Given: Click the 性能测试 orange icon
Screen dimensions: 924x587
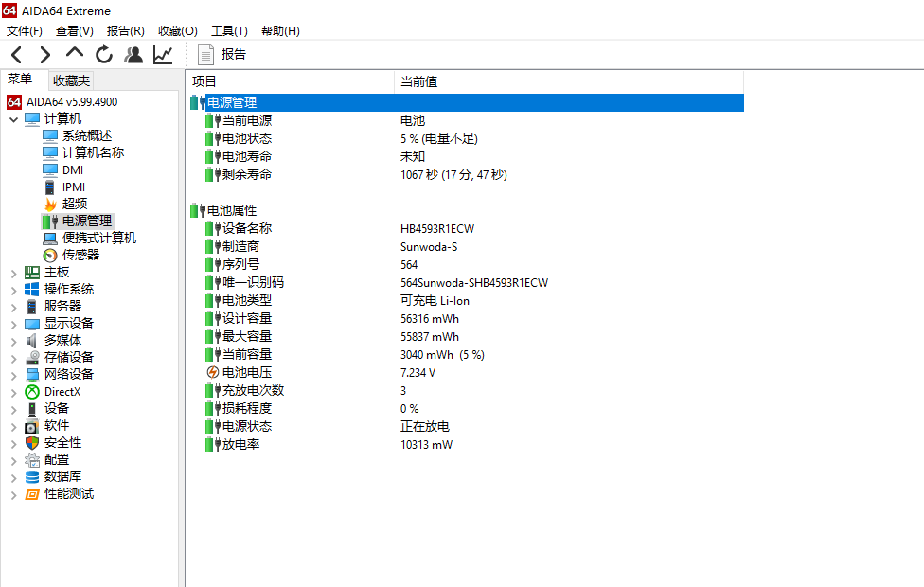Looking at the screenshot, I should tap(32, 494).
